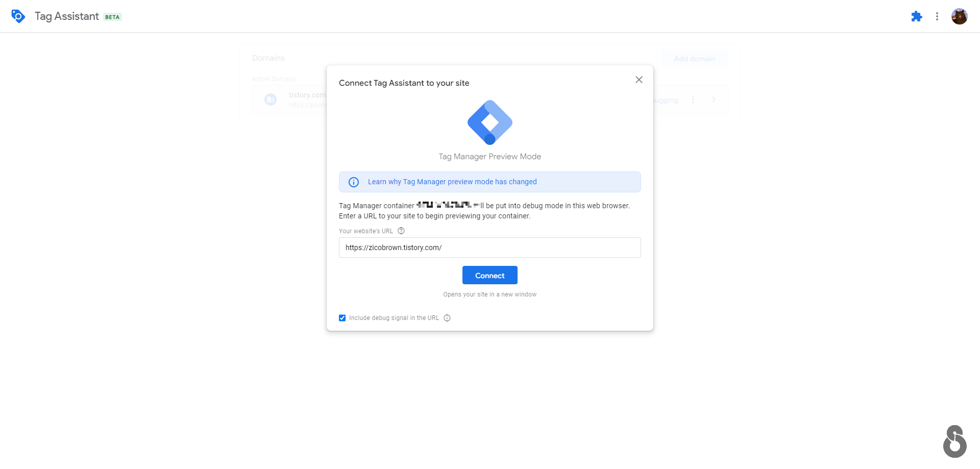The image size is (980, 469).
Task: Open the tistory.com domain row's three-dot menu
Action: pyautogui.click(x=693, y=100)
